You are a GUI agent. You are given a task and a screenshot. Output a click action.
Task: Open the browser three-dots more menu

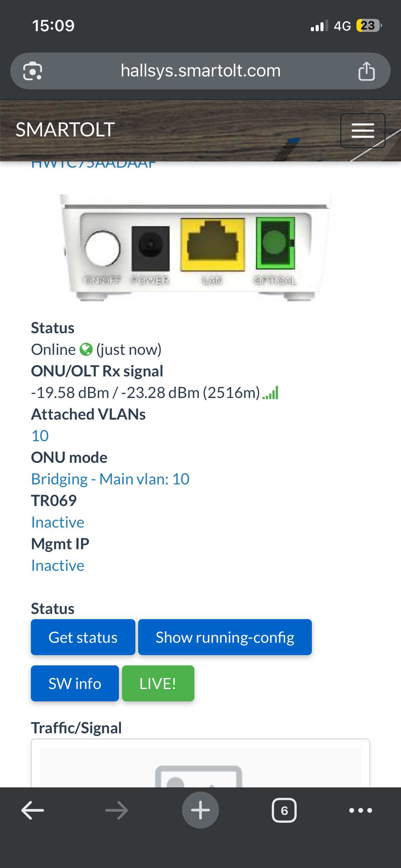[x=361, y=810]
